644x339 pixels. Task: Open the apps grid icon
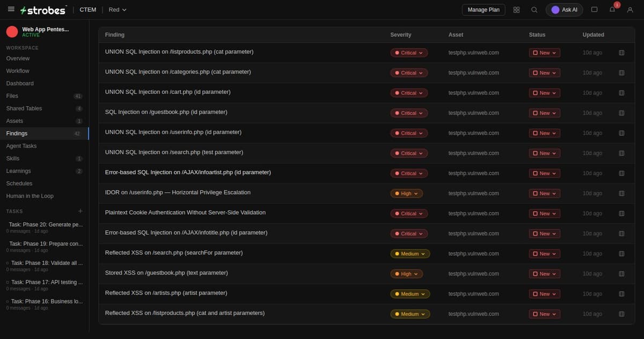click(x=516, y=10)
